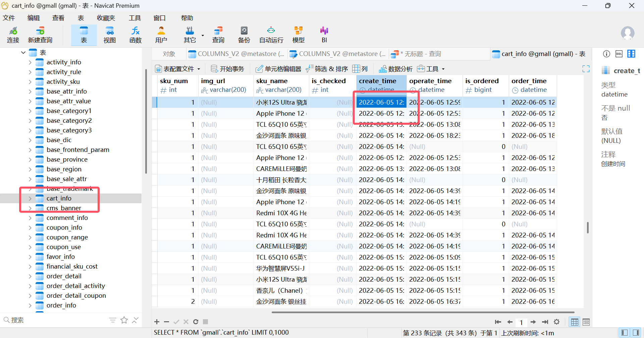Viewport: 644px width, 338px height.
Task: Switch to grid view mode
Action: [x=575, y=322]
